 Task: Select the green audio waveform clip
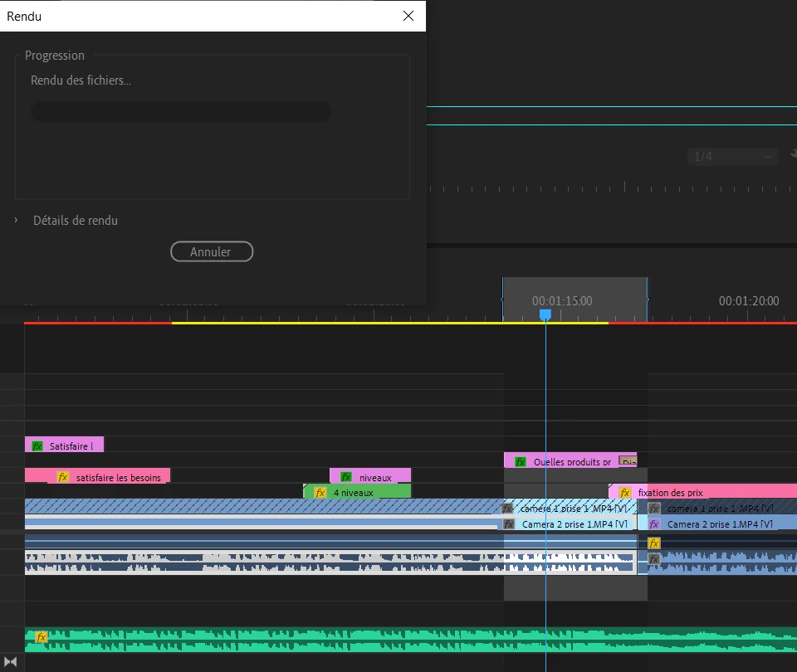point(411,640)
